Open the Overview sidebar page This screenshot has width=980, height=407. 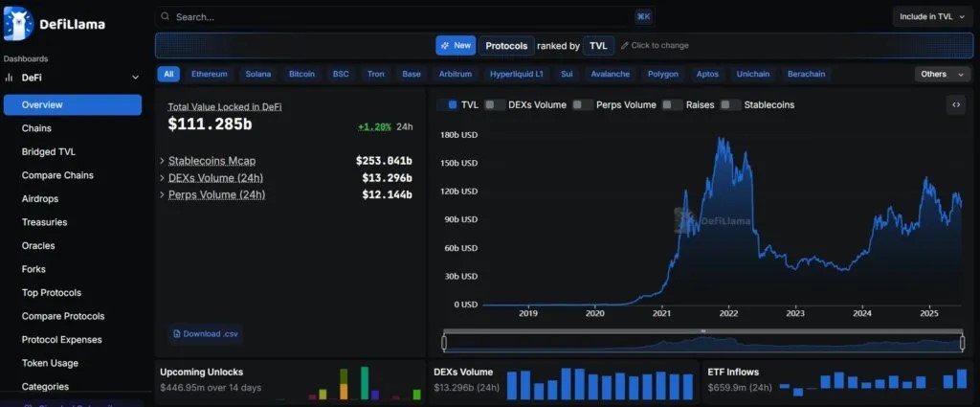point(73,105)
